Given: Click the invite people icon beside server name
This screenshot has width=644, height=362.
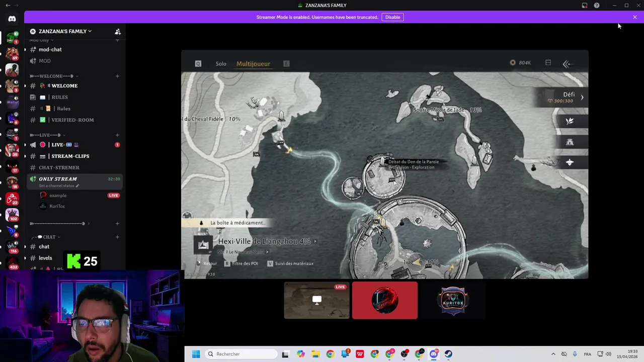Looking at the screenshot, I should (x=118, y=31).
